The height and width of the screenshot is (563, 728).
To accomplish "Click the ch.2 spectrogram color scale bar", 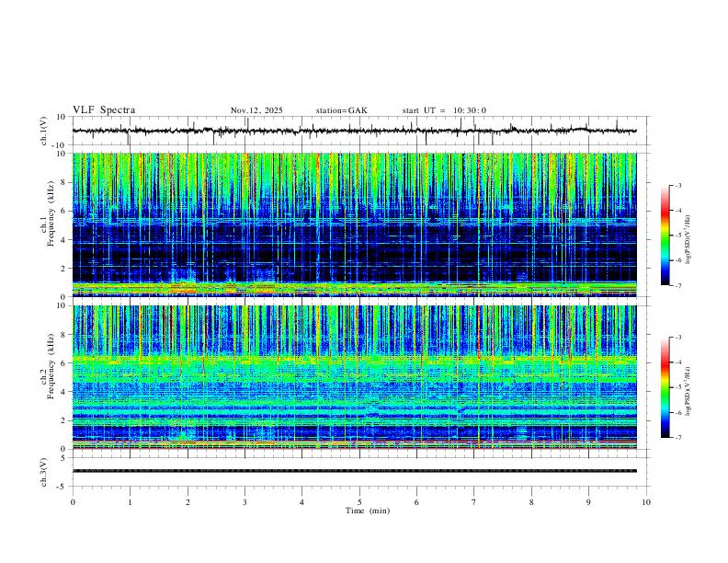I will pyautogui.click(x=665, y=387).
